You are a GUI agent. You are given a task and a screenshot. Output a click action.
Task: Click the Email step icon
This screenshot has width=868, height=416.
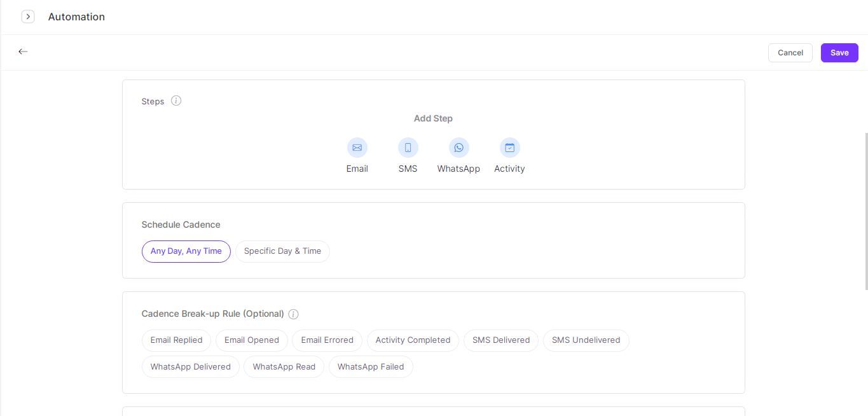357,147
